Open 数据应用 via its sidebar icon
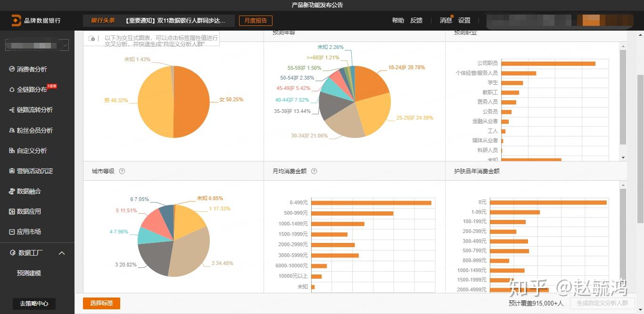 (12, 211)
